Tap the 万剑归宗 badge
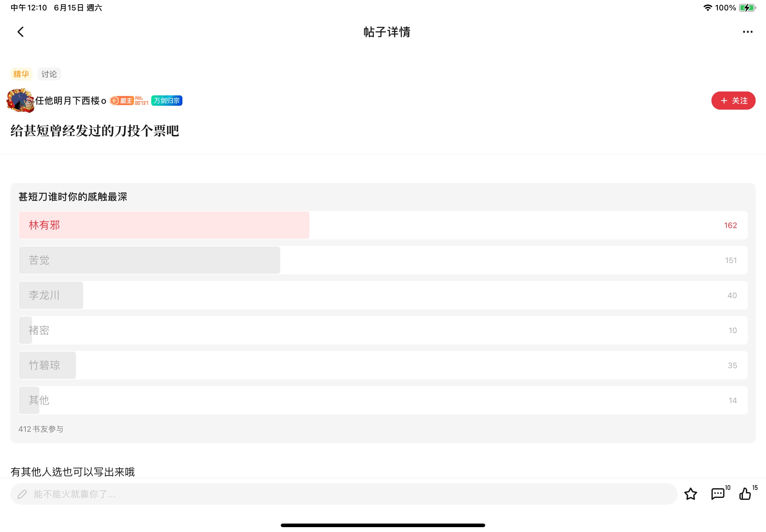 tap(167, 101)
